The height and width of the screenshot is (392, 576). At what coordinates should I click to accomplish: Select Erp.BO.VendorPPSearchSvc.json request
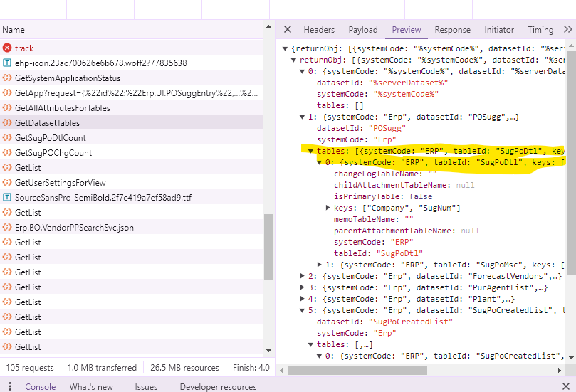131,227
